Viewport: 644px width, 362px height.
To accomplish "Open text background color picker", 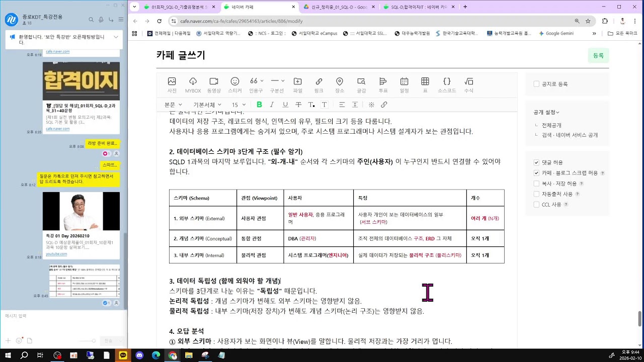I will click(325, 105).
